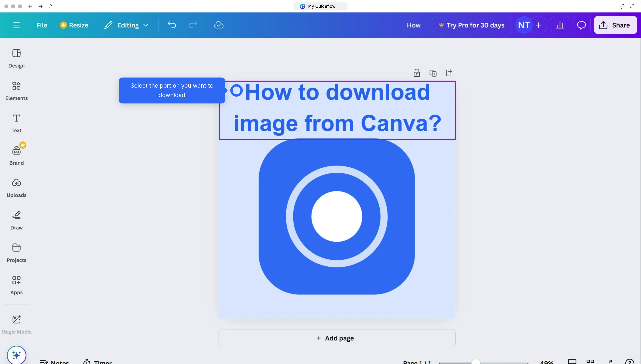The image size is (641, 364).
Task: Toggle grid view in the status bar
Action: pyautogui.click(x=590, y=362)
